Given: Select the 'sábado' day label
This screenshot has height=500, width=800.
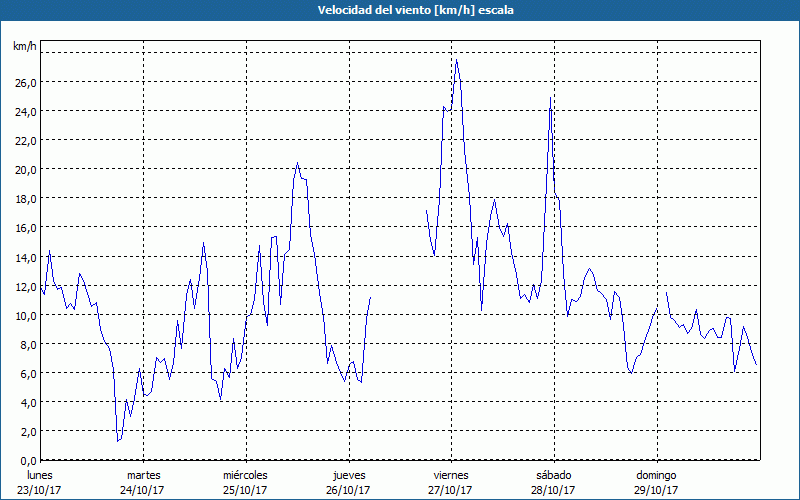Looking at the screenshot, I should [x=553, y=475].
